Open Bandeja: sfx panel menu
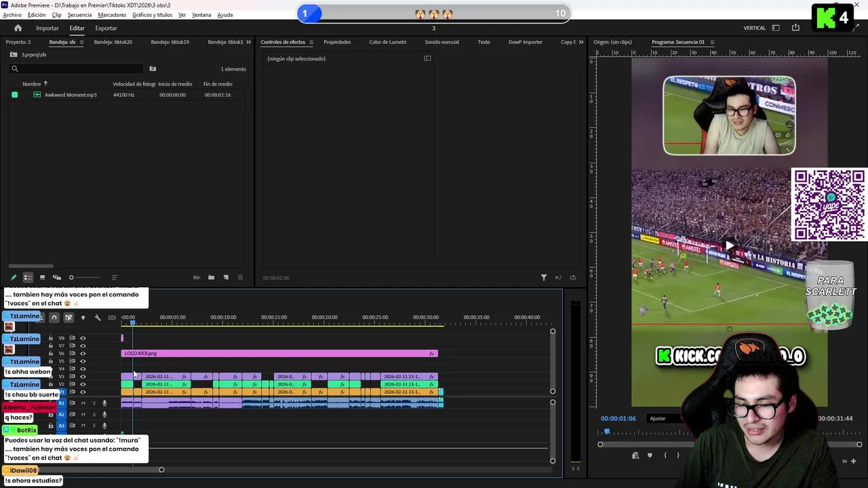 (x=81, y=42)
